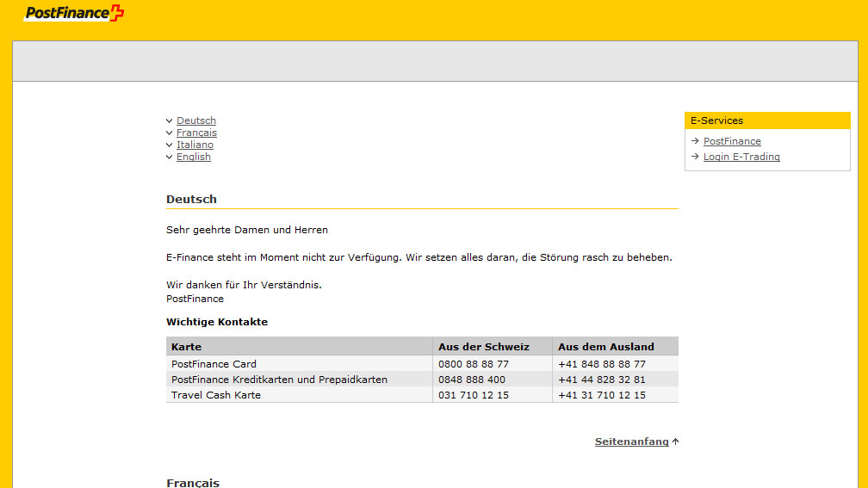This screenshot has height=488, width=868.
Task: Click Wir danken für Ihr Verständnis text
Action: pos(244,285)
